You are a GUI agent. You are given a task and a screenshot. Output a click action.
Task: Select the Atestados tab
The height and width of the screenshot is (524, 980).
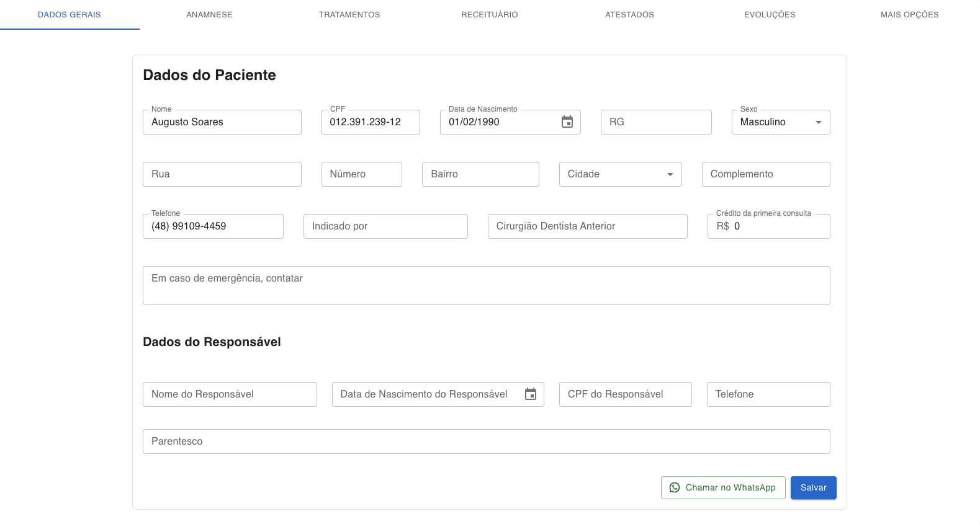pyautogui.click(x=629, y=15)
